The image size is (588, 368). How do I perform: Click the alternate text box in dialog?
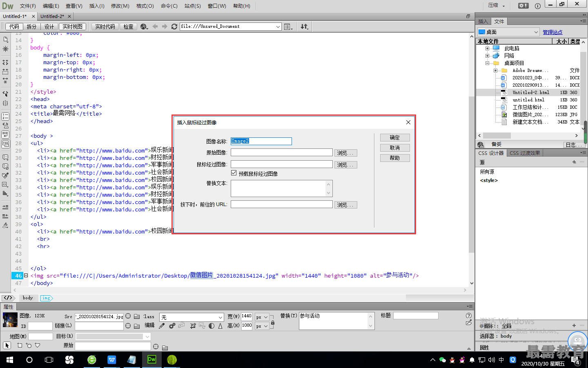[282, 188]
